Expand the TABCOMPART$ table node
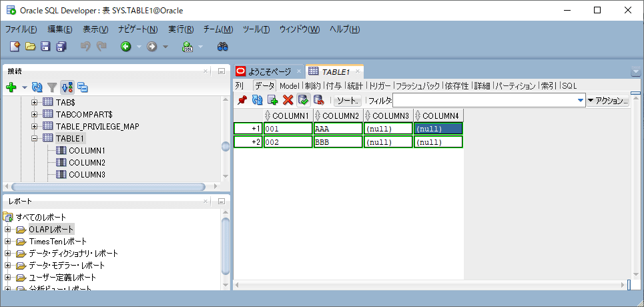This screenshot has height=307, width=644. (x=35, y=114)
